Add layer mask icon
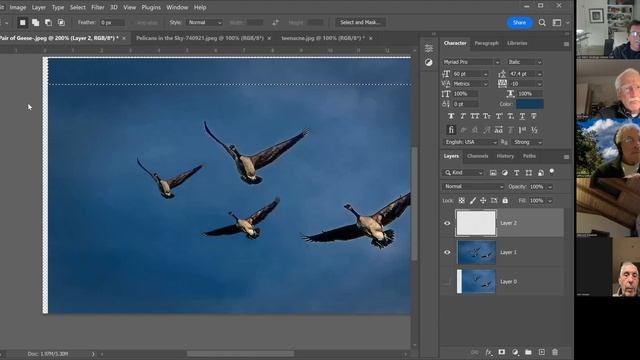The height and width of the screenshot is (360, 640). [x=502, y=352]
